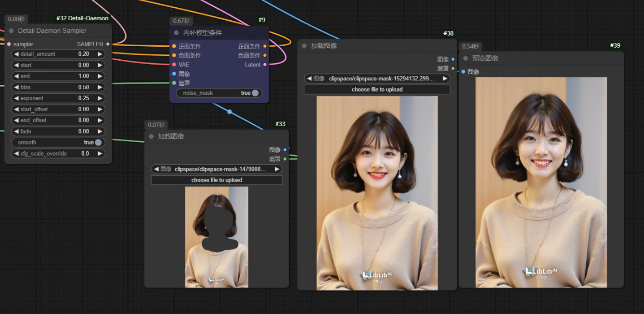Collapse the Detail Daemon Sampler node dot
Screen dimensions: 644x314
12,31
